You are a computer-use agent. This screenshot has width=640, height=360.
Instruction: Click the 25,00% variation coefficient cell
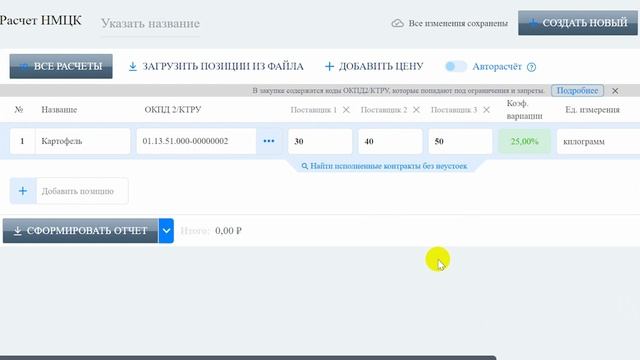pos(524,142)
